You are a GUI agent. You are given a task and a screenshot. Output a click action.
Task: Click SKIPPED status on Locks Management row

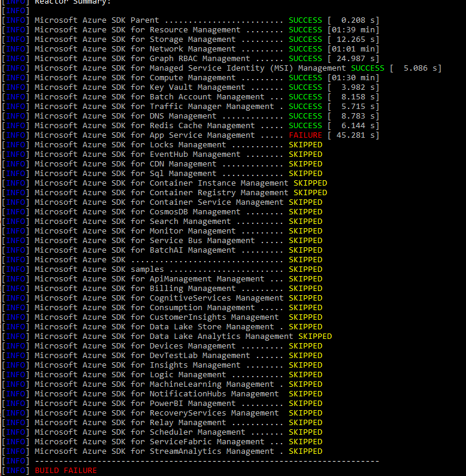[305, 145]
